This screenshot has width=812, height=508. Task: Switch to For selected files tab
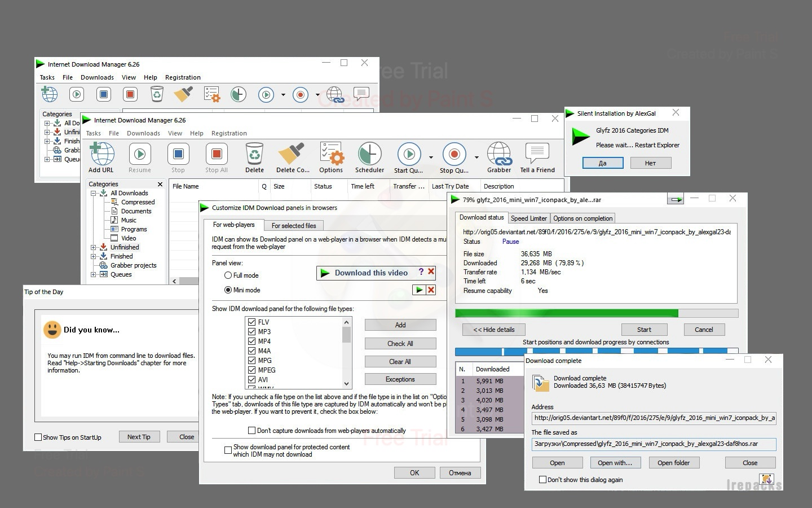[x=294, y=226]
